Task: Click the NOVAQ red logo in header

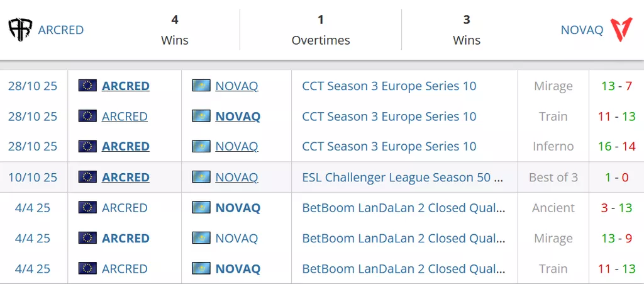Action: 622,30
